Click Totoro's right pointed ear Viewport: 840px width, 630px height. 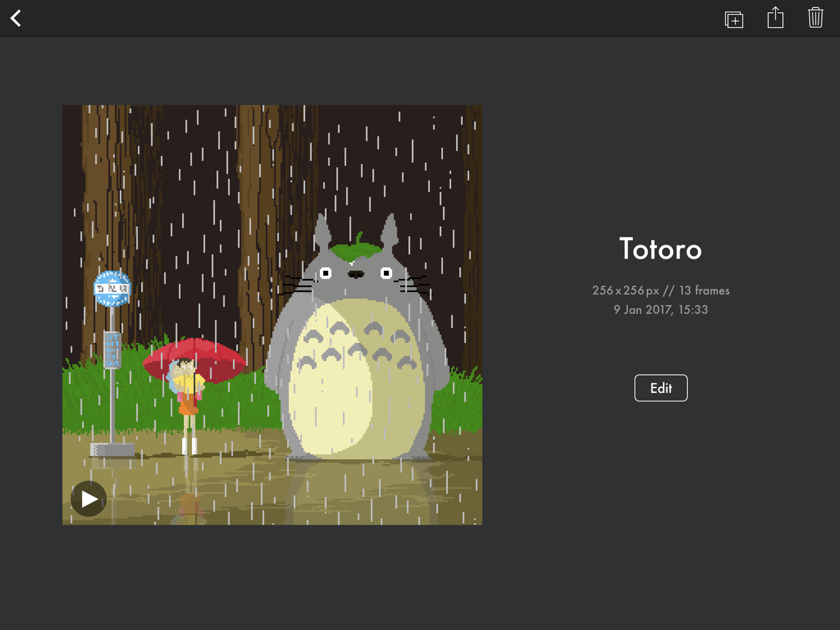[390, 230]
